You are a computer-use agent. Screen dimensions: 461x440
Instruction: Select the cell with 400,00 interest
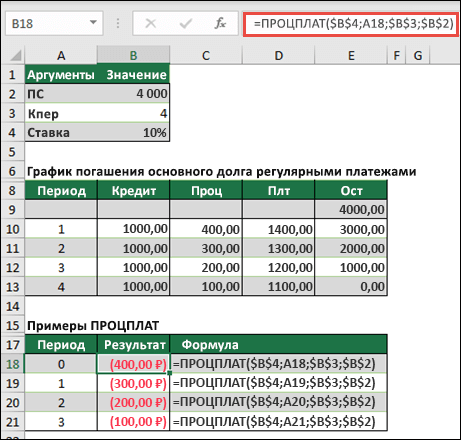(206, 229)
